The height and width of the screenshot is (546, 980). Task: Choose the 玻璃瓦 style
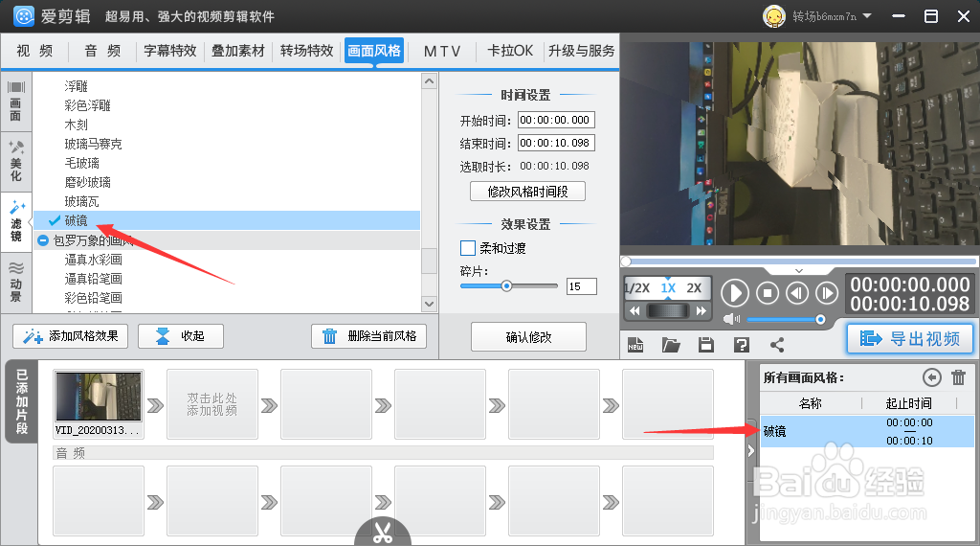[82, 201]
